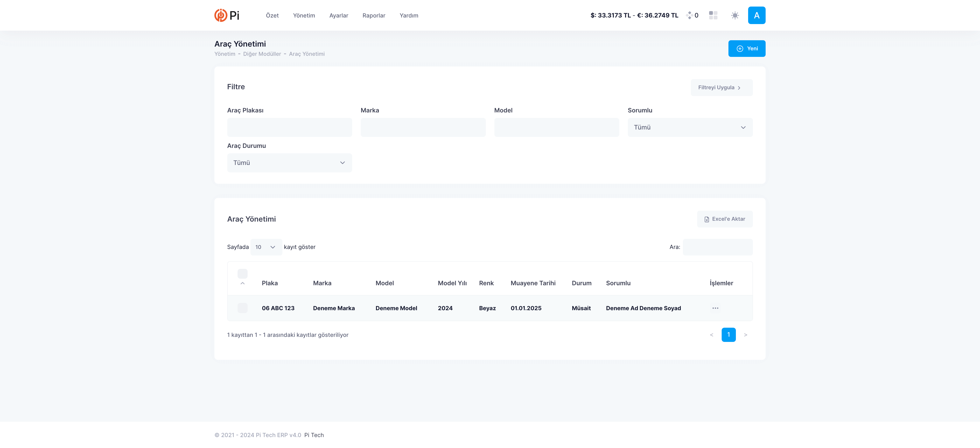This screenshot has height=448, width=980.
Task: Click the previous page arrow in pagination
Action: click(x=711, y=335)
